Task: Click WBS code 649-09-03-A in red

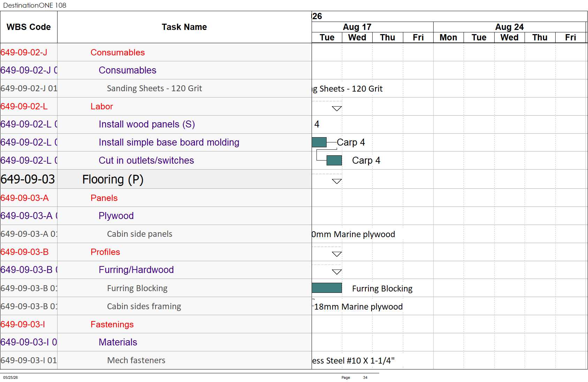Action: click(24, 198)
